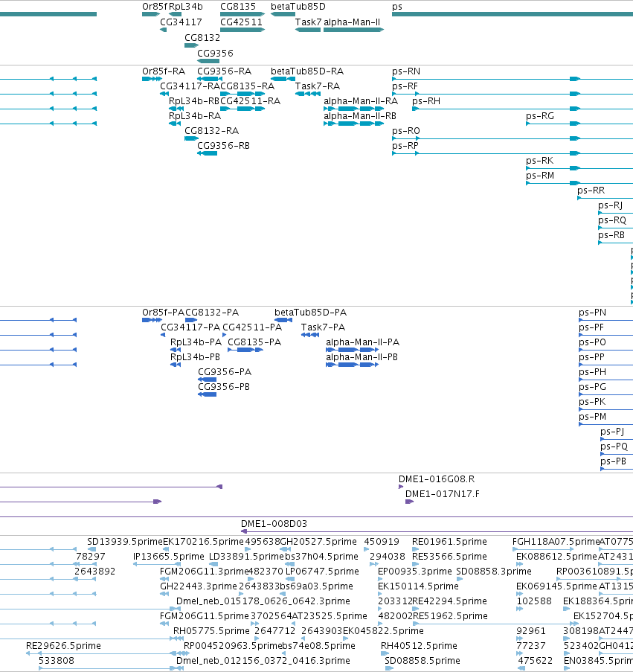Select the SD08858.3prime EST label

(494, 572)
